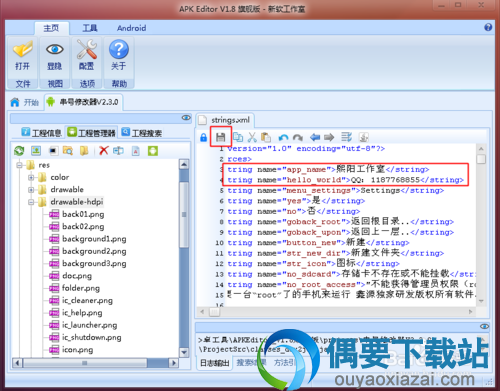500x391 pixels.
Task: Click the blue left arrow navigate back
Action: tap(315, 137)
